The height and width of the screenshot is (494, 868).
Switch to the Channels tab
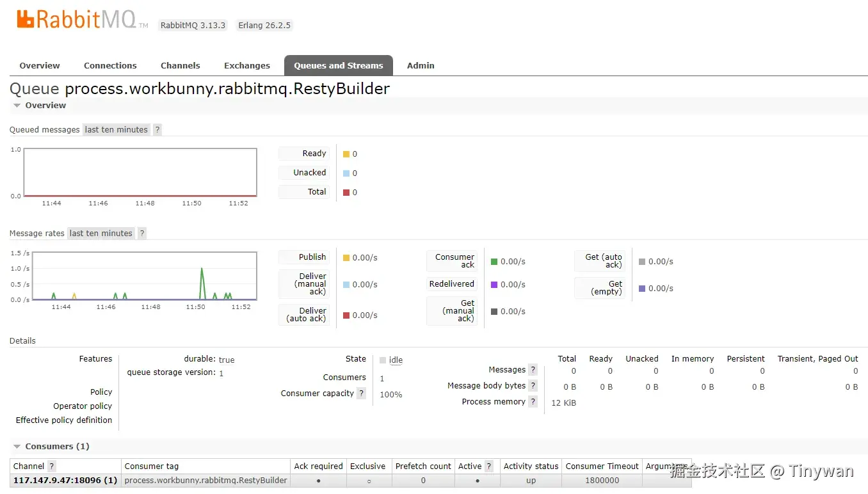coord(181,65)
